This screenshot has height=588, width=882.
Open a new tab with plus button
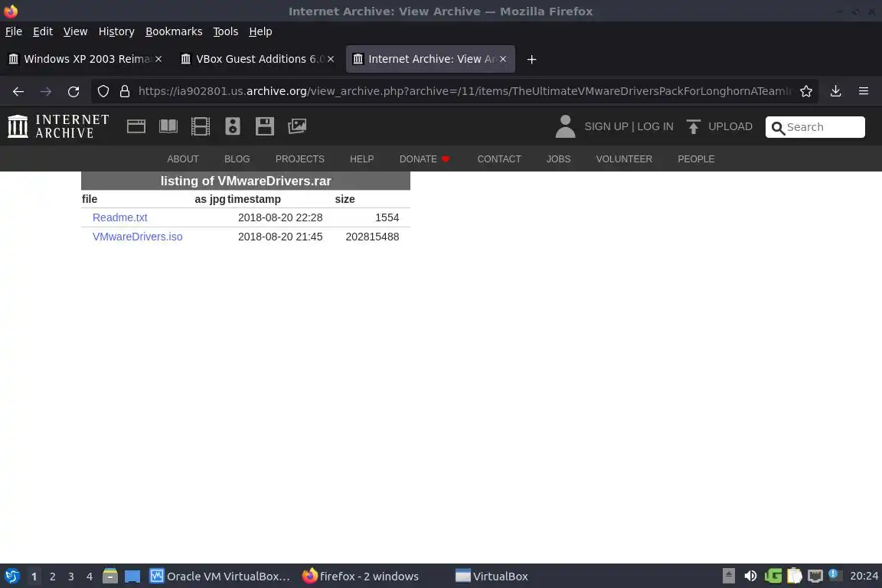point(531,59)
